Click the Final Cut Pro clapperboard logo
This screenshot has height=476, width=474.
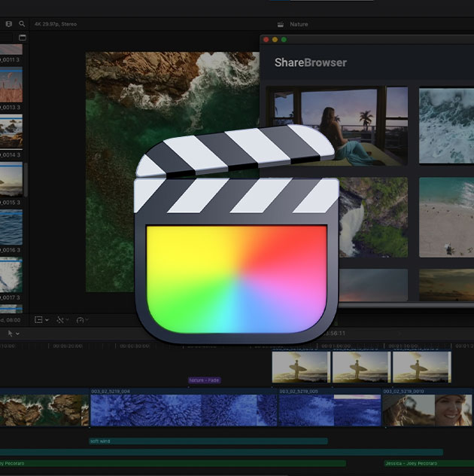point(236,233)
